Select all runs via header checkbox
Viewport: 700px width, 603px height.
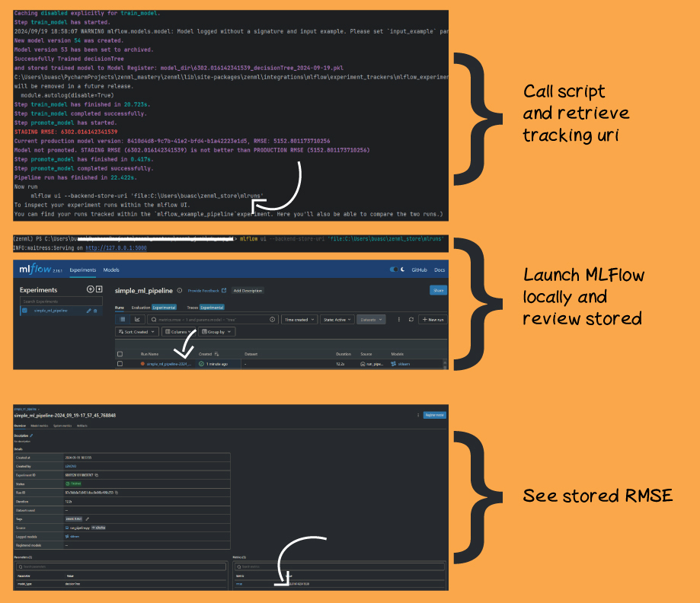click(x=120, y=354)
